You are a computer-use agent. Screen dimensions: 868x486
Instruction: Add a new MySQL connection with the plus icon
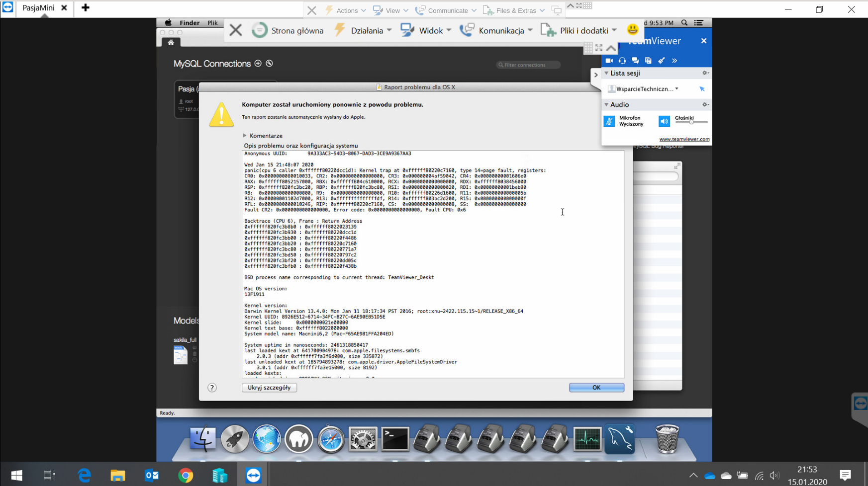258,64
